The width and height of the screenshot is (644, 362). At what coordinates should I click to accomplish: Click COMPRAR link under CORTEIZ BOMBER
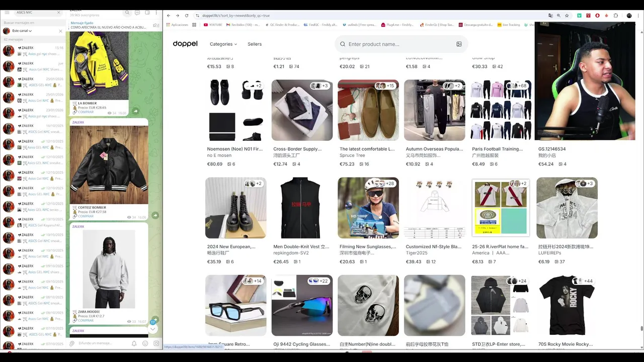click(x=86, y=216)
